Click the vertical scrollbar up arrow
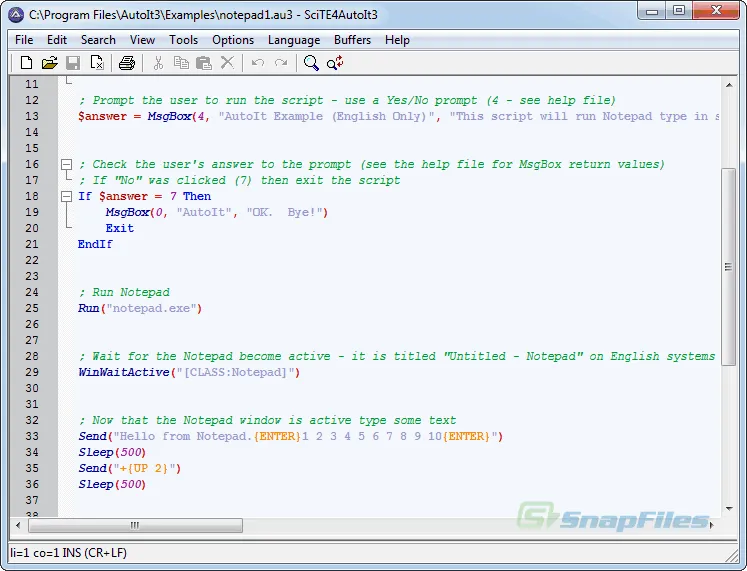 click(729, 85)
